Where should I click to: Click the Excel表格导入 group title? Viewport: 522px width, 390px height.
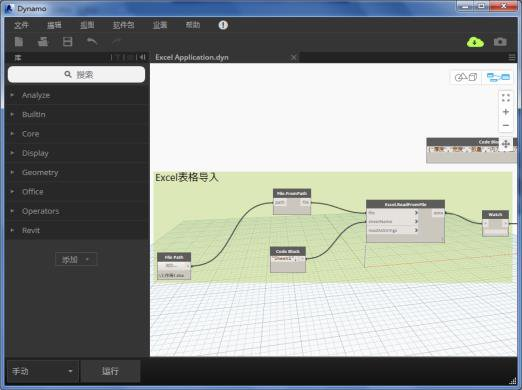tap(187, 177)
